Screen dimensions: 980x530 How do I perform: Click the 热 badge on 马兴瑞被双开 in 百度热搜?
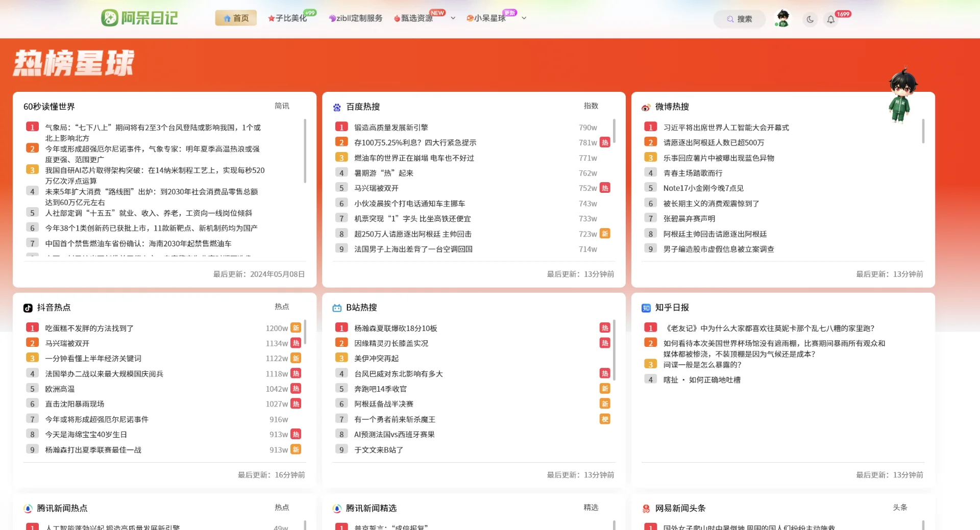(x=605, y=188)
